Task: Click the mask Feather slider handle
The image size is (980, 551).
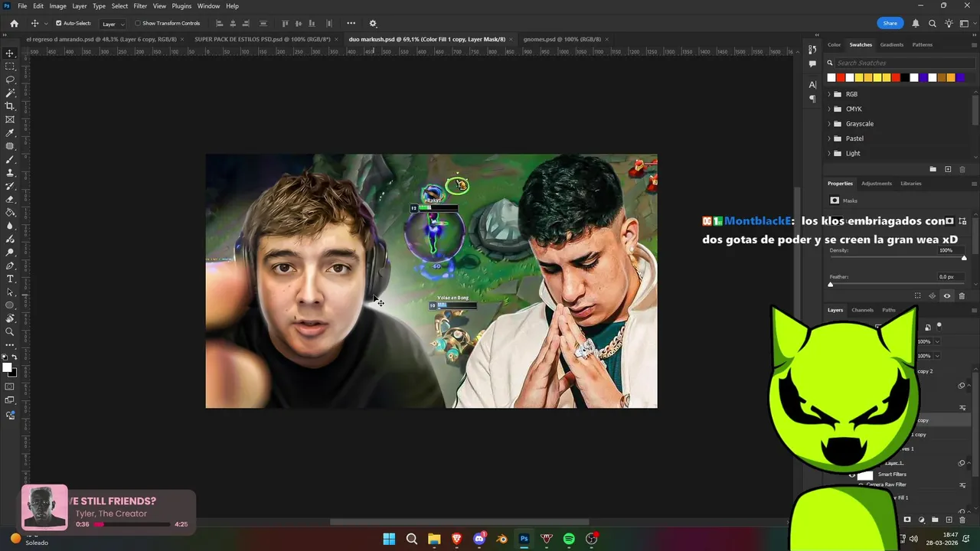Action: pos(831,285)
